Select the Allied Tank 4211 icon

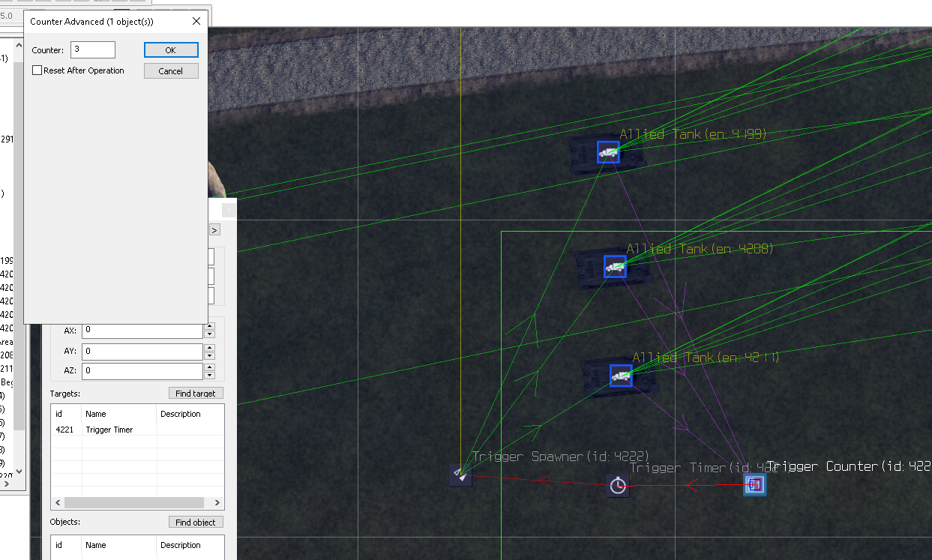(621, 376)
